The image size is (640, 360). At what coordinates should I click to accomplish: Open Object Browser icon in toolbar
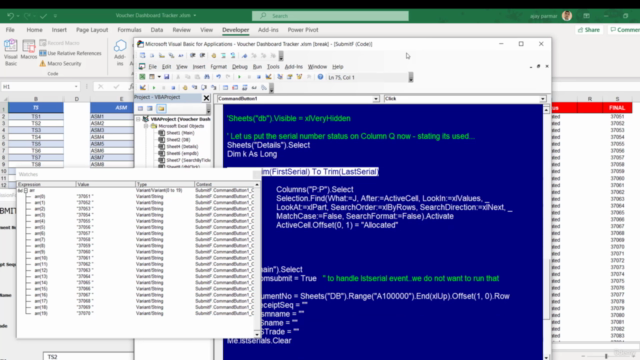click(299, 77)
